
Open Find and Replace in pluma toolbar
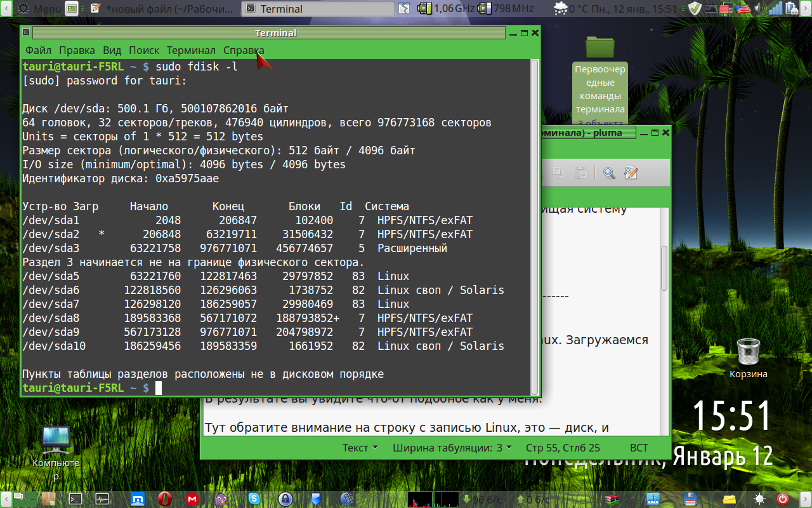coord(631,173)
